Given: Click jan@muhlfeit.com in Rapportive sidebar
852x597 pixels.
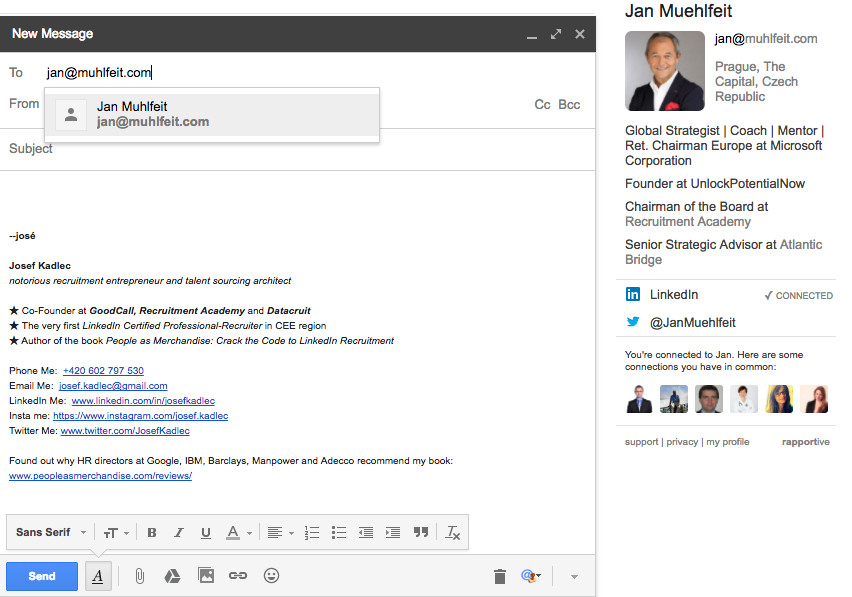Looking at the screenshot, I should tap(766, 39).
